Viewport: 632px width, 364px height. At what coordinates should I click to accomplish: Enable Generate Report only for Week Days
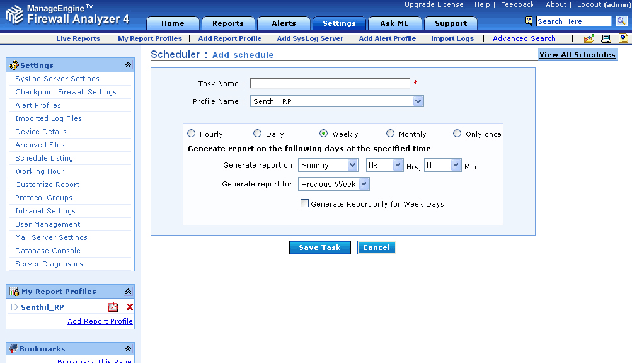[305, 203]
